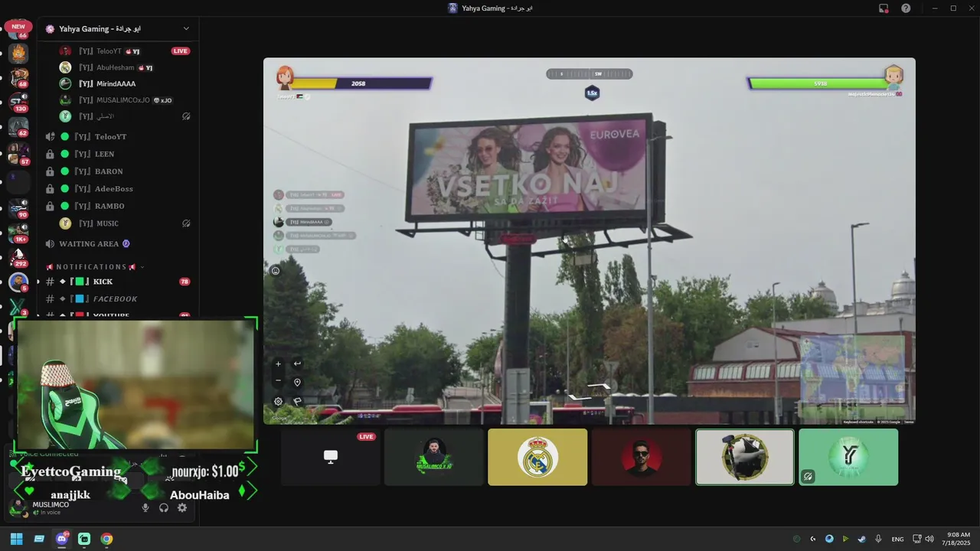Click the mini world map in the stream
Image resolution: width=980 pixels, height=551 pixels.
(x=852, y=369)
